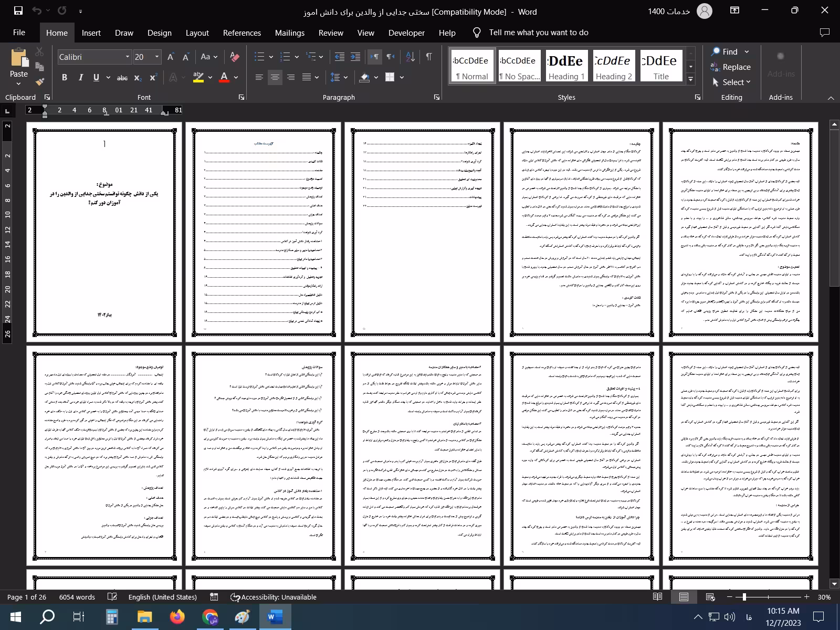The height and width of the screenshot is (630, 840).
Task: Click the zoom slider handle
Action: click(x=744, y=597)
